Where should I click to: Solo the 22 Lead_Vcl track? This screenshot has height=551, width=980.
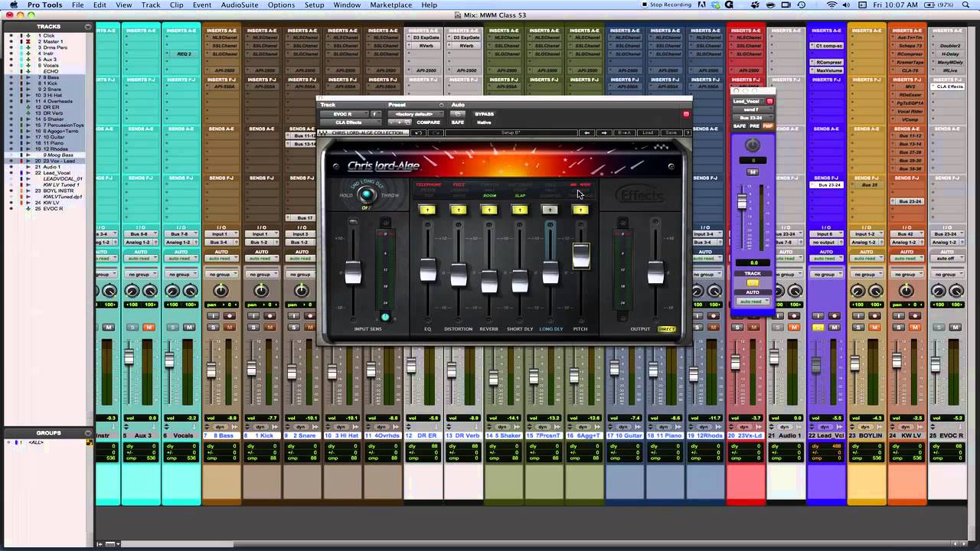(818, 328)
